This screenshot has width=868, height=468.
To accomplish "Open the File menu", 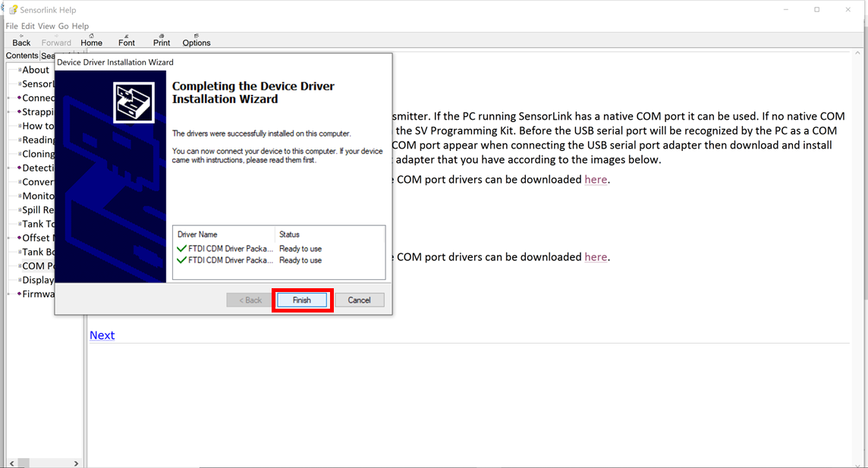I will pos(11,26).
